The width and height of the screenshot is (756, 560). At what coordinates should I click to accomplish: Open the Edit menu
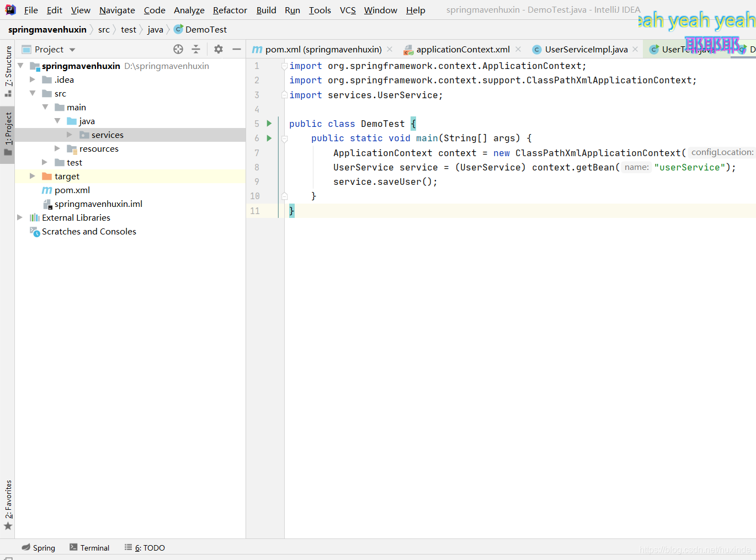coord(55,10)
